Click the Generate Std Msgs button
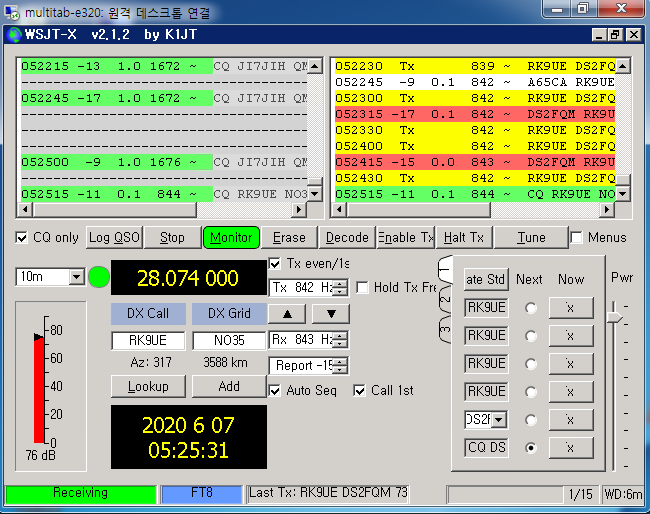The height and width of the screenshot is (514, 650). 486,279
